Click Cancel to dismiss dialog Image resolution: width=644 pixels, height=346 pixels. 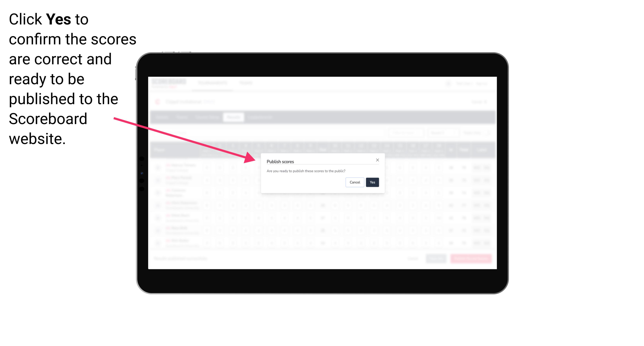click(355, 182)
